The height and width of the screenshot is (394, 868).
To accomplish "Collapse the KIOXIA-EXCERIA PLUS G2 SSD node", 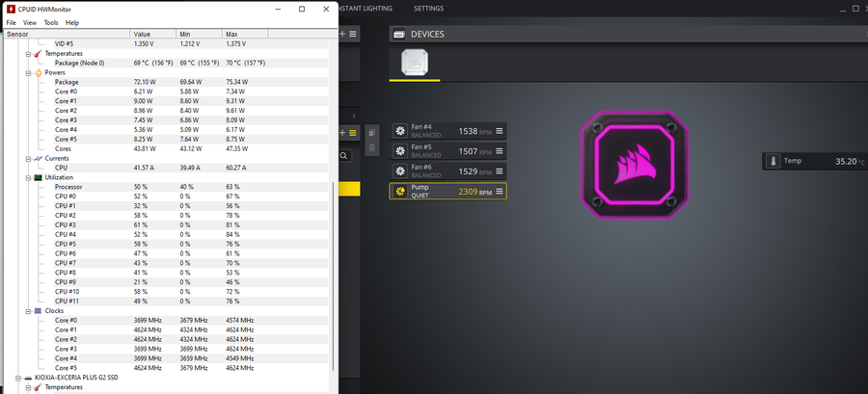I will [x=17, y=378].
